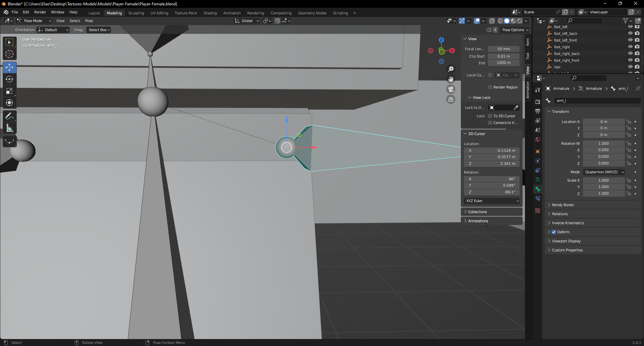Select the Move tool in the toolbar
Image resolution: width=644 pixels, height=346 pixels.
[9, 67]
